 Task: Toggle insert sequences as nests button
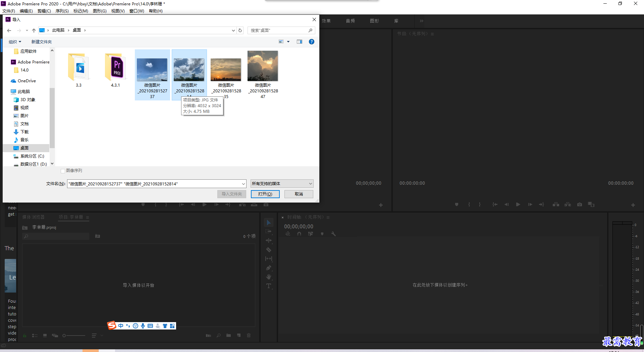coord(288,234)
